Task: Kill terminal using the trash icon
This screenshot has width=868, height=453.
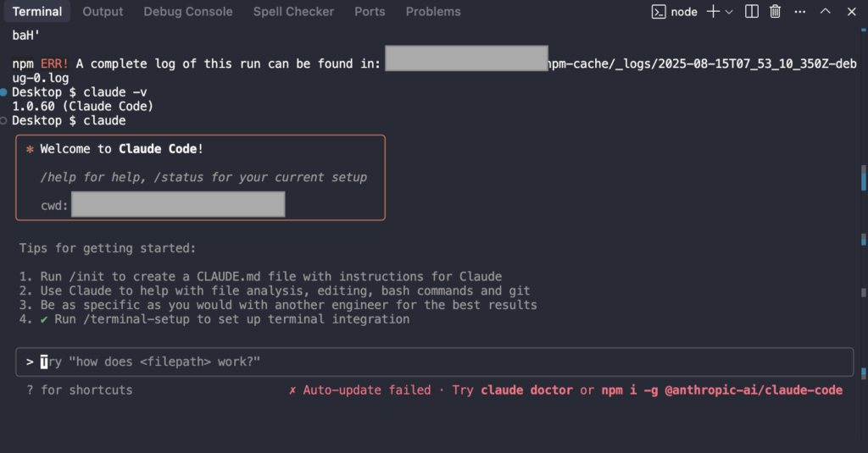Action: pos(775,12)
